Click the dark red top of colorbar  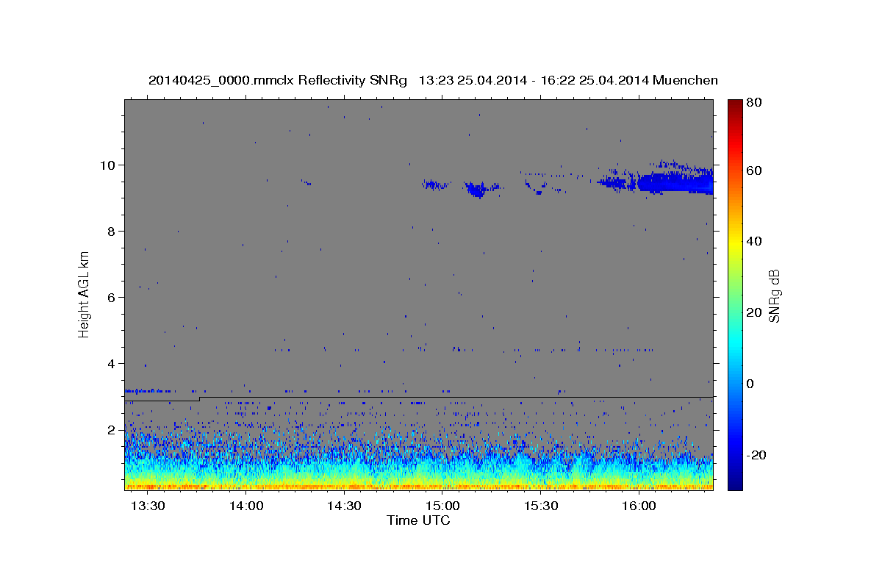coord(734,105)
